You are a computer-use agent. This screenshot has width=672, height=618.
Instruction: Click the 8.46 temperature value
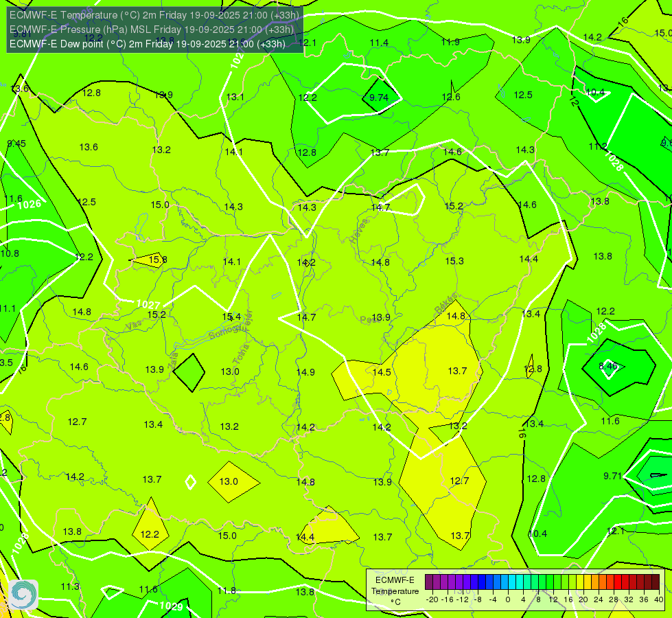click(607, 366)
